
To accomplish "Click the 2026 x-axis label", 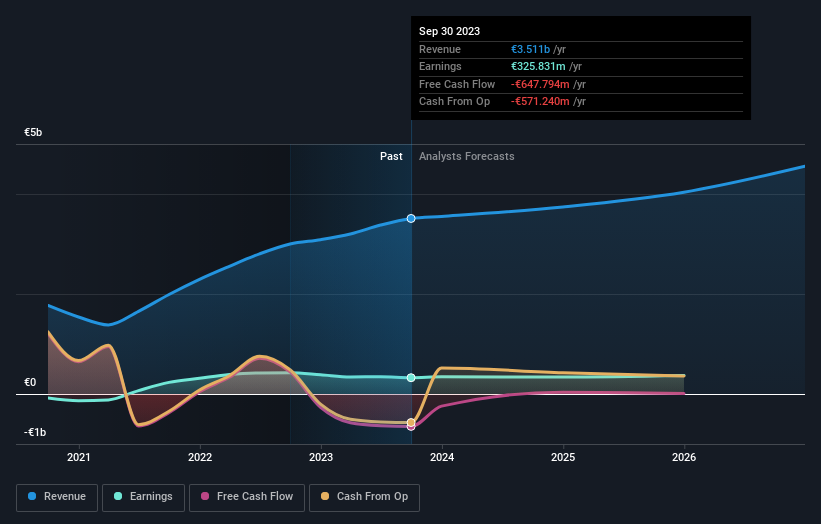I will pyautogui.click(x=684, y=457).
